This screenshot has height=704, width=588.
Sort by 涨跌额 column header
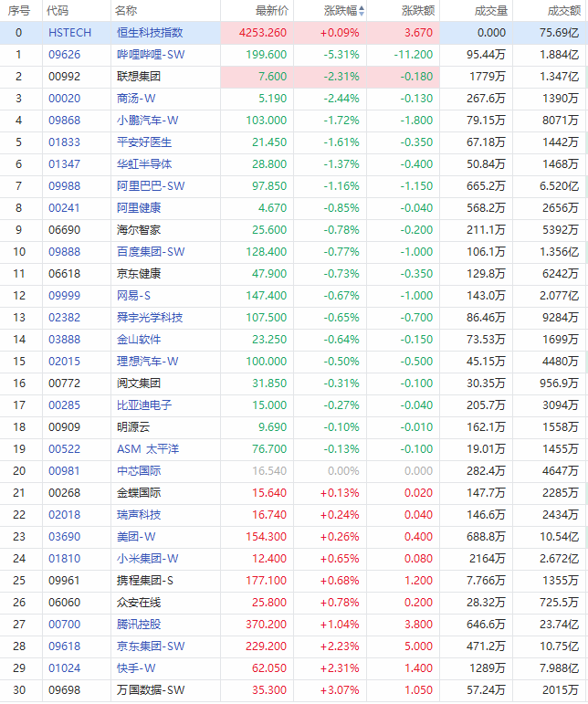[418, 11]
